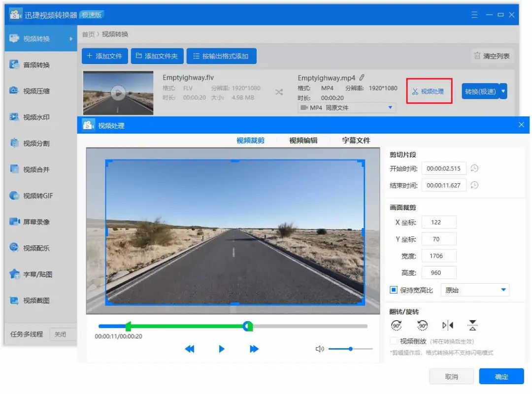The height and width of the screenshot is (394, 532).
Task: Click the volume speaker icon
Action: pyautogui.click(x=320, y=349)
